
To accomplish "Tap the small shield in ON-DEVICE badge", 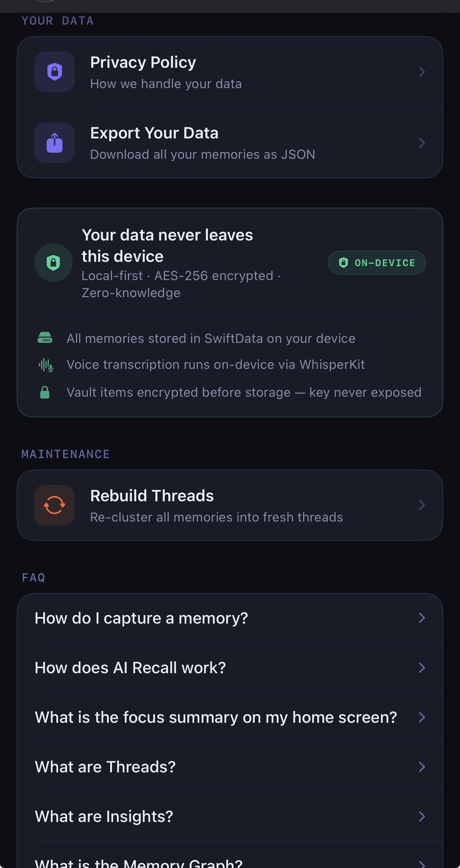I will (343, 263).
